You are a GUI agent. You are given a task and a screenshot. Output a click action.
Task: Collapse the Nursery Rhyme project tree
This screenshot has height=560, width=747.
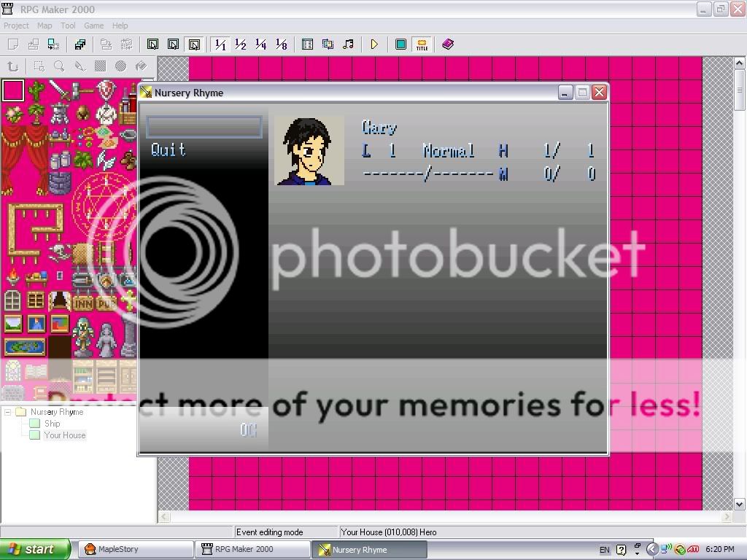coord(8,412)
